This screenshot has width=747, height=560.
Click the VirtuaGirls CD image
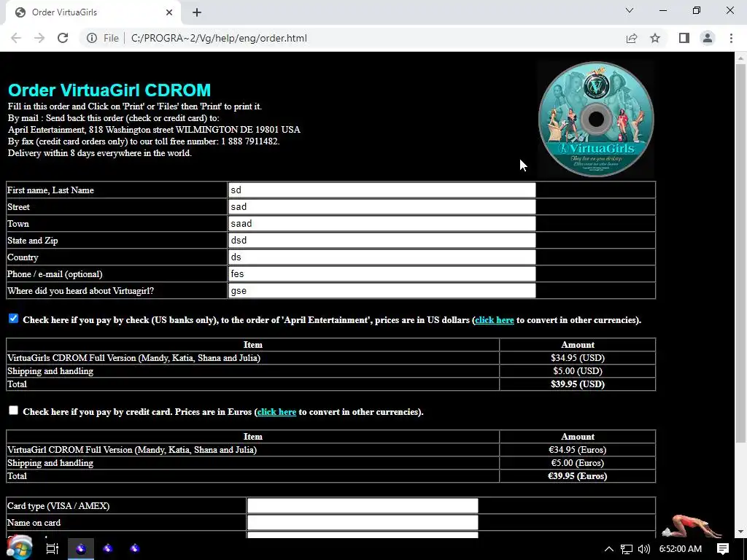[x=596, y=119]
